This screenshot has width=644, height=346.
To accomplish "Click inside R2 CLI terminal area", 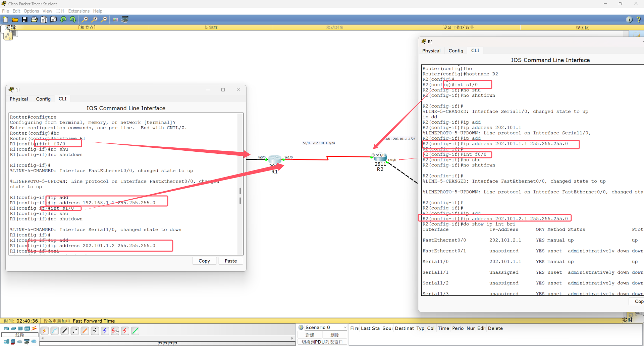I will click(533, 180).
